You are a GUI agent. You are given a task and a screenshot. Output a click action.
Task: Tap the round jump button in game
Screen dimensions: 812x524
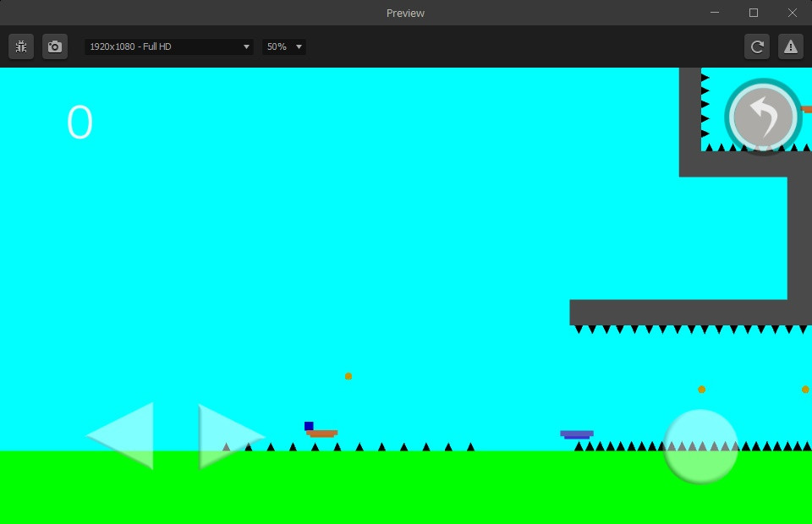coord(700,446)
